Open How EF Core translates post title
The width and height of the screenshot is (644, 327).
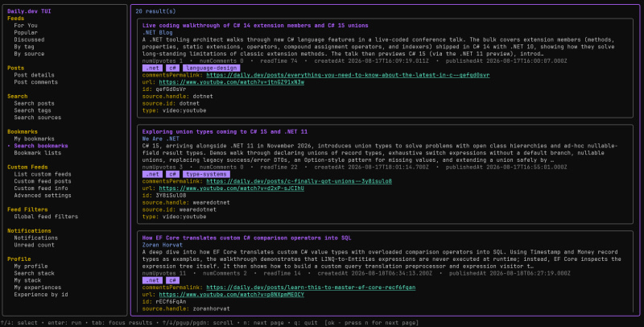(246, 238)
